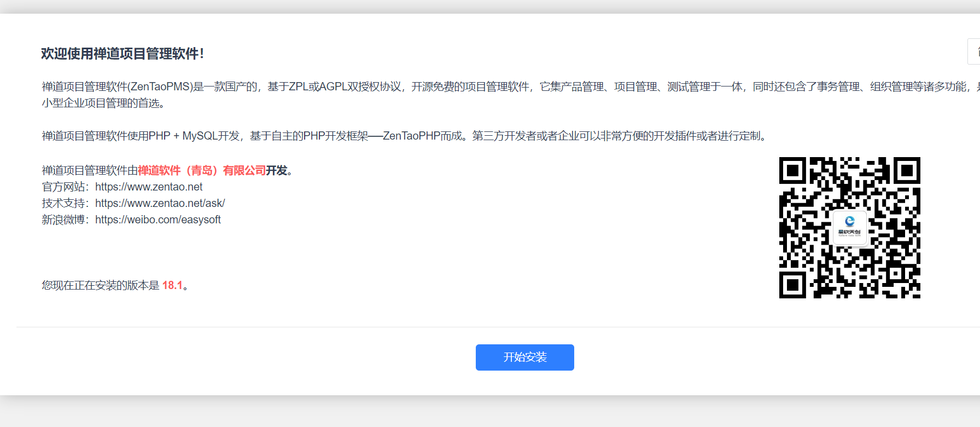Click the paragraph mentioning PHP + MySQL开发
980x427 pixels.
click(405, 136)
